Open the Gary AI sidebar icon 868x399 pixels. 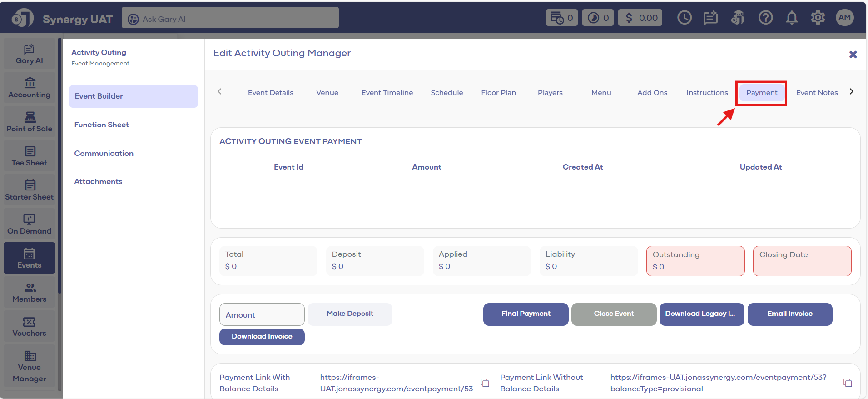29,54
